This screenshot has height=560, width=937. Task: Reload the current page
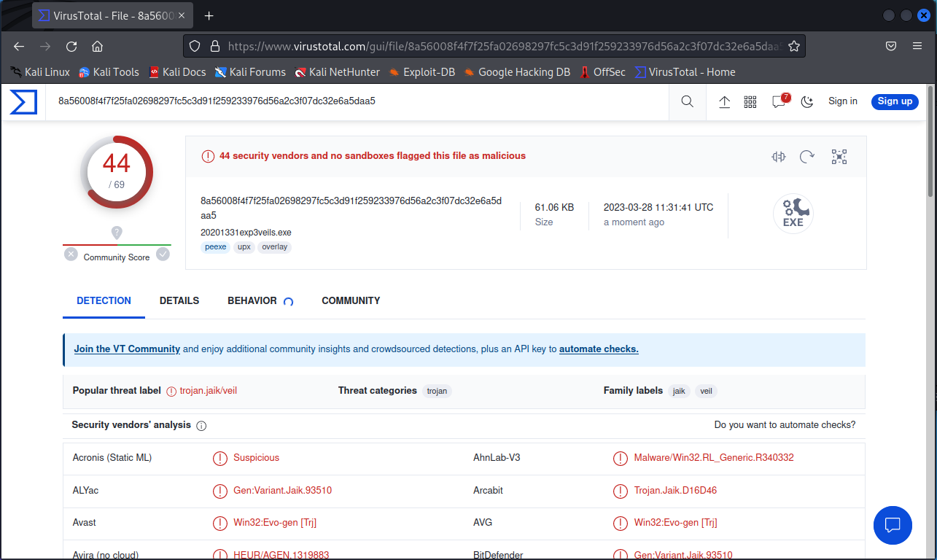(71, 46)
